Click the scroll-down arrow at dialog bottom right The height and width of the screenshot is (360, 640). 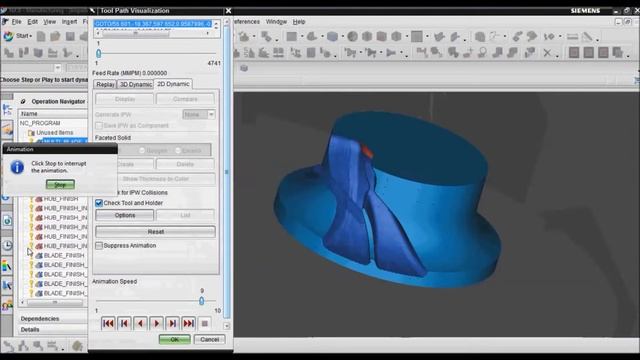(x=227, y=326)
